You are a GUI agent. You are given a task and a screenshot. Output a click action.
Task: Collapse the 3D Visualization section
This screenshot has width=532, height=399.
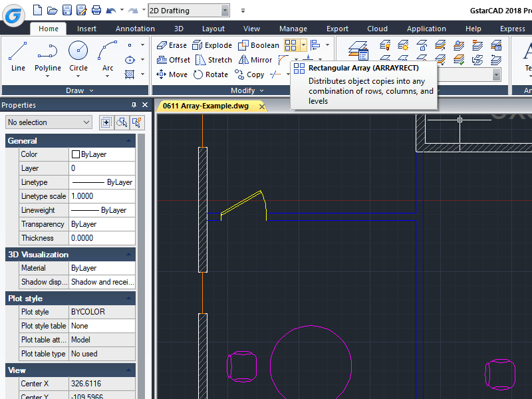pos(129,254)
